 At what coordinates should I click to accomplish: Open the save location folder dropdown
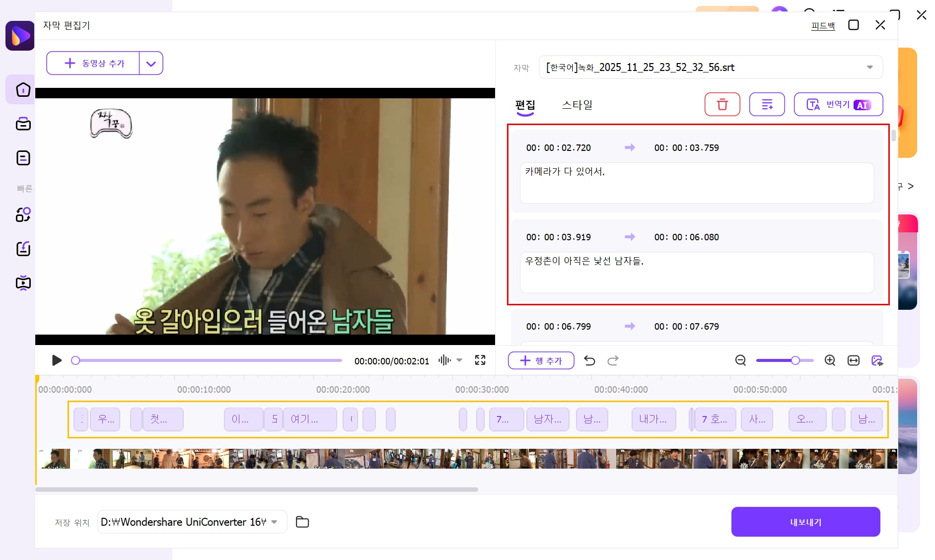tap(276, 522)
